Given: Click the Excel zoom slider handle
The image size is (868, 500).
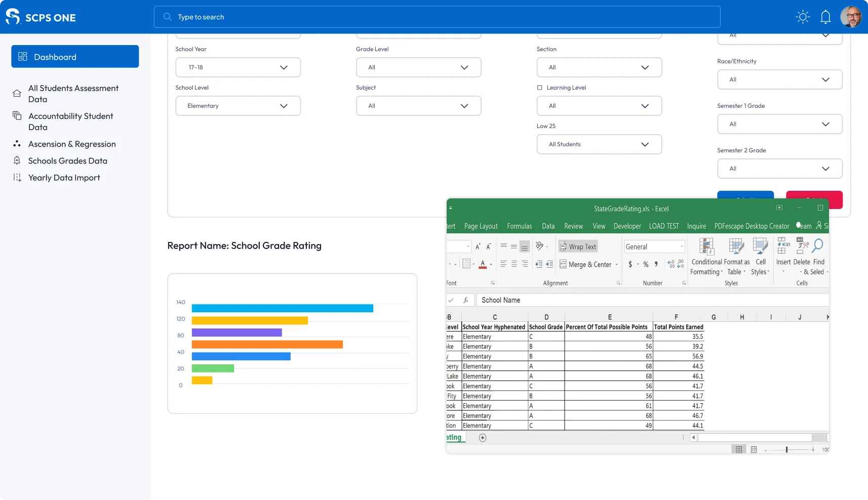Looking at the screenshot, I should [x=786, y=449].
